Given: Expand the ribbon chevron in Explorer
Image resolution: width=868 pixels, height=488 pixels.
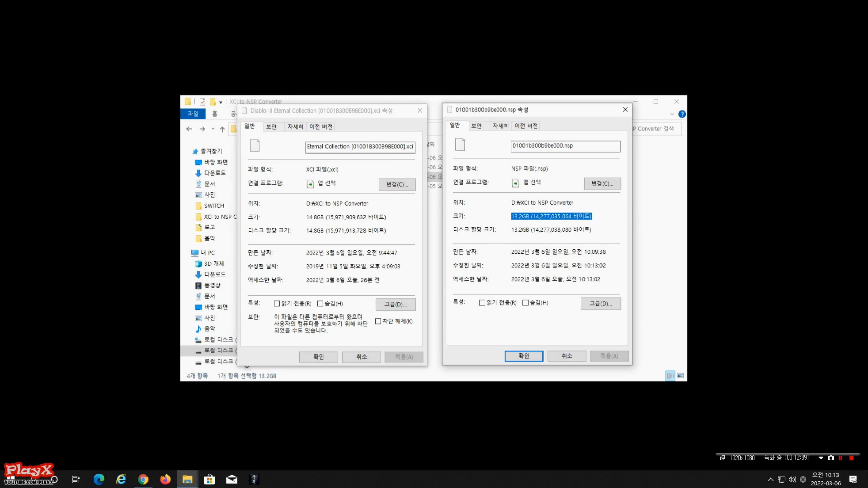Looking at the screenshot, I should [672, 114].
